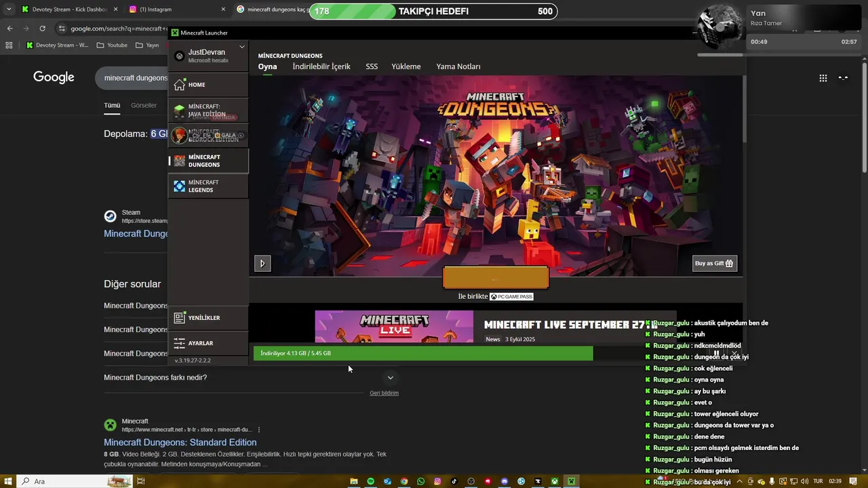Select Minecraft: Java Edition in sidebar
This screenshot has width=868, height=488.
click(x=208, y=110)
